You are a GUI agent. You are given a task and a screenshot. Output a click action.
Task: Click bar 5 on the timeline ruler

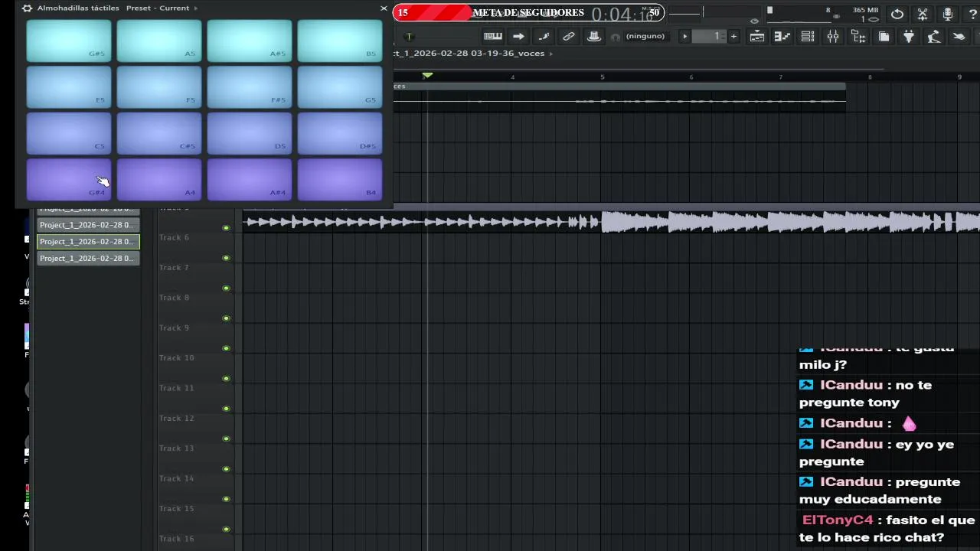pos(602,77)
